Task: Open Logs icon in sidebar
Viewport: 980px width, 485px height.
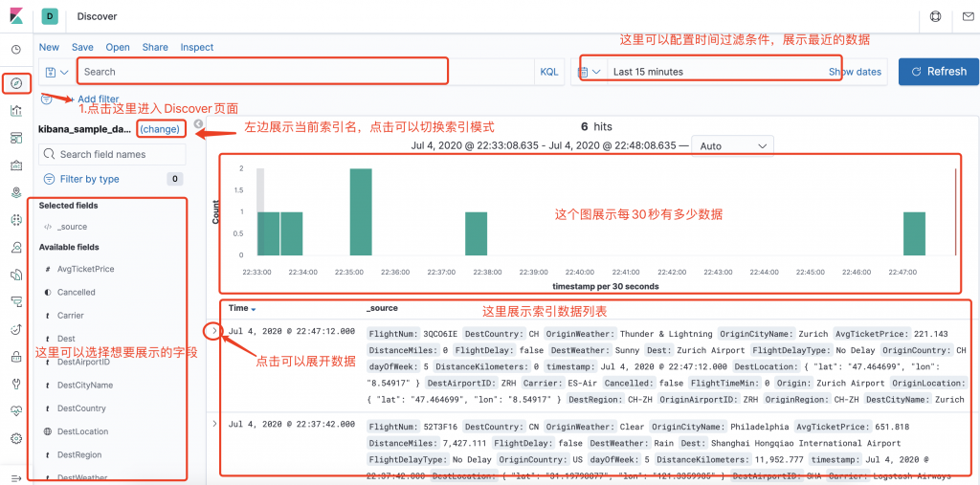Action: pyautogui.click(x=16, y=275)
